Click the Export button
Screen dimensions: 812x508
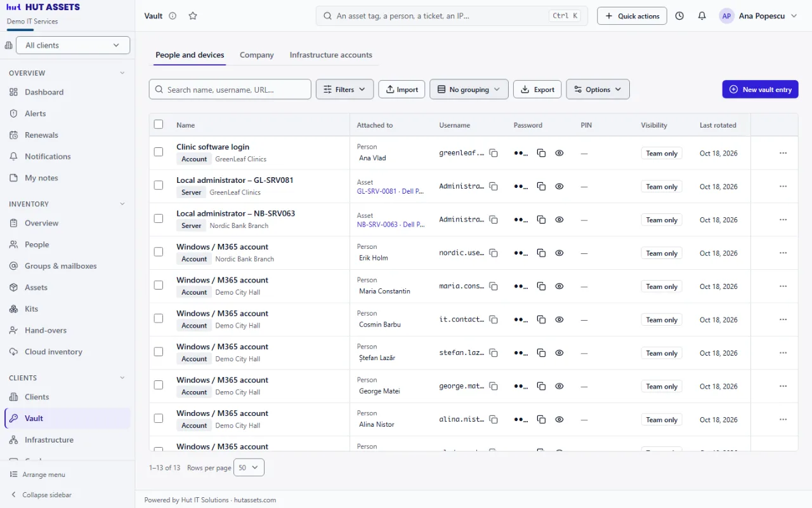pos(537,90)
